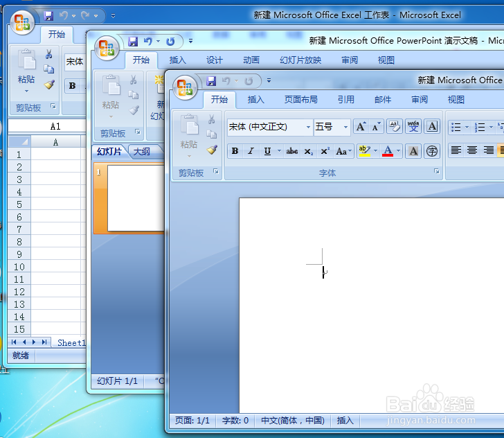
Task: Click 插入 mode in Word status bar
Action: pyautogui.click(x=345, y=420)
